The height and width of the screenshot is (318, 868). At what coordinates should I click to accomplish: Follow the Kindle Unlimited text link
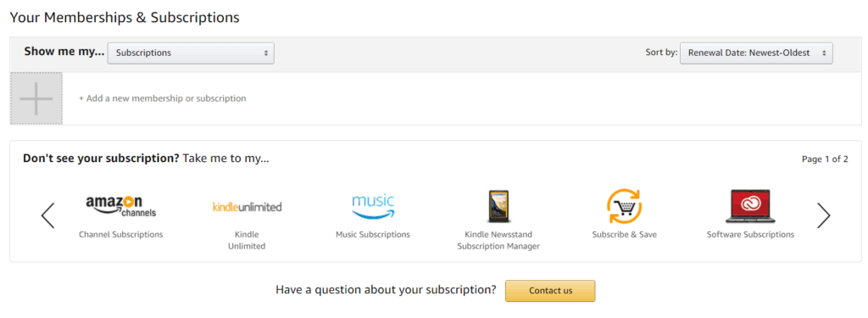tap(247, 241)
